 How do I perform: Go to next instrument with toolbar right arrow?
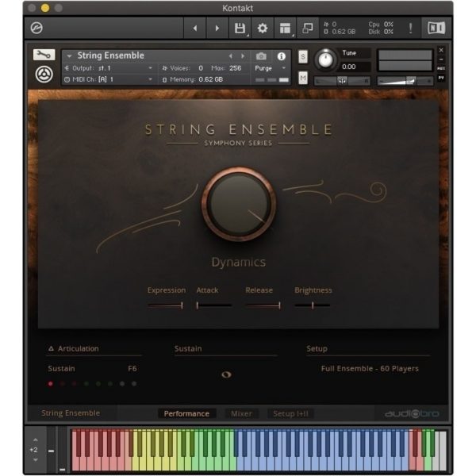click(x=217, y=29)
